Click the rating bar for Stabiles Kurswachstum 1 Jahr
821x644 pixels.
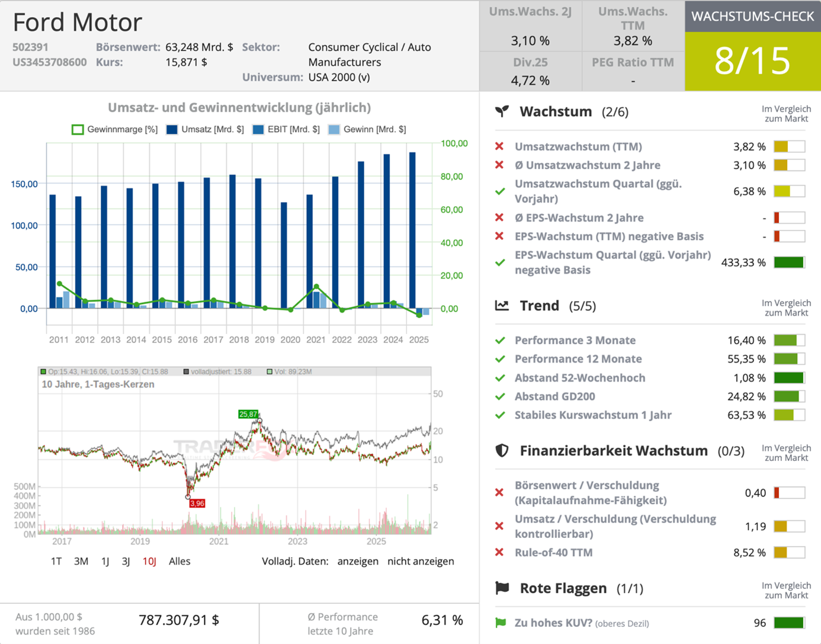click(x=789, y=415)
